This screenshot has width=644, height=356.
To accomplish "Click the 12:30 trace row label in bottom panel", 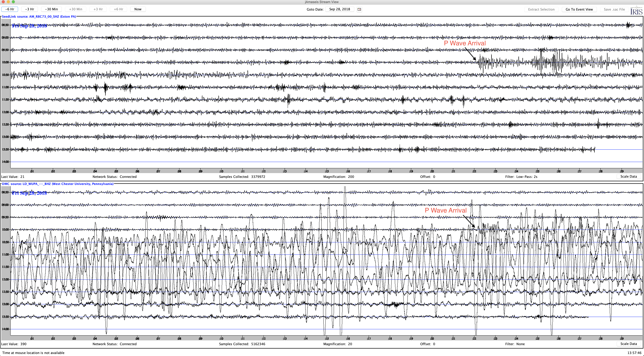I will click(5, 292).
